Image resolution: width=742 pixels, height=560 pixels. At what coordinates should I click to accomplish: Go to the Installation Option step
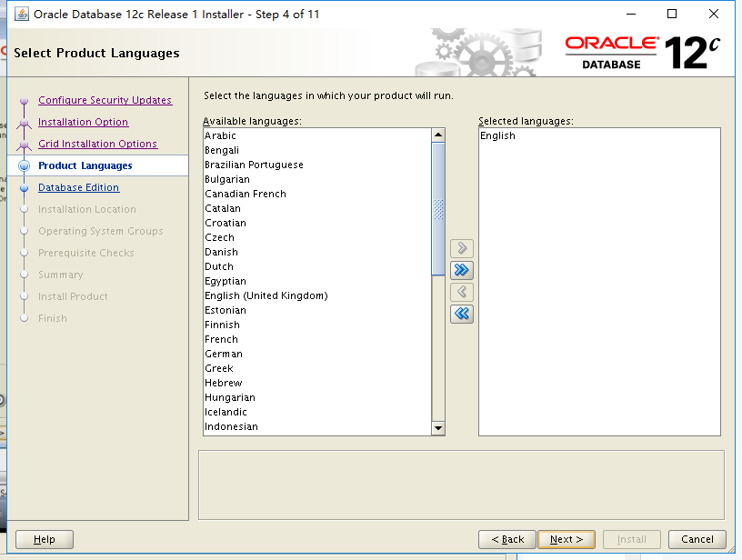point(84,122)
